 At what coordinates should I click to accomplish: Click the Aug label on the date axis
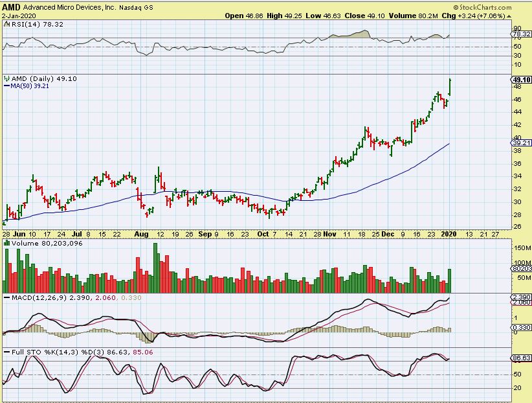pyautogui.click(x=141, y=234)
